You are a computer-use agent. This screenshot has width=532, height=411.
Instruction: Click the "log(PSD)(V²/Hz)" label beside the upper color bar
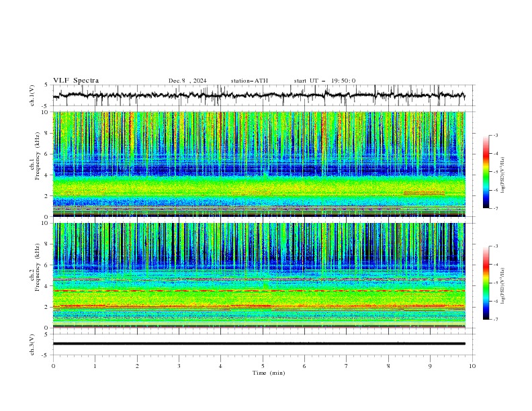502,175
